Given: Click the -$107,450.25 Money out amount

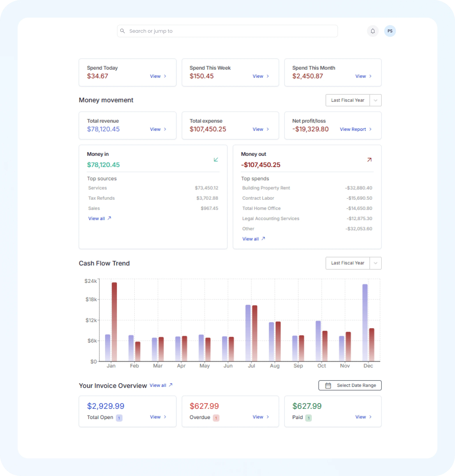Looking at the screenshot, I should [261, 165].
